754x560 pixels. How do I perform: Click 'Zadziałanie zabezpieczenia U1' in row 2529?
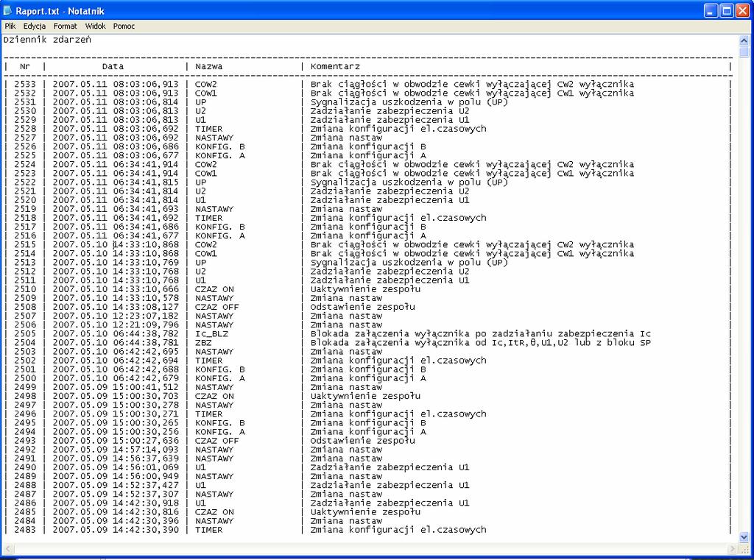coord(390,120)
